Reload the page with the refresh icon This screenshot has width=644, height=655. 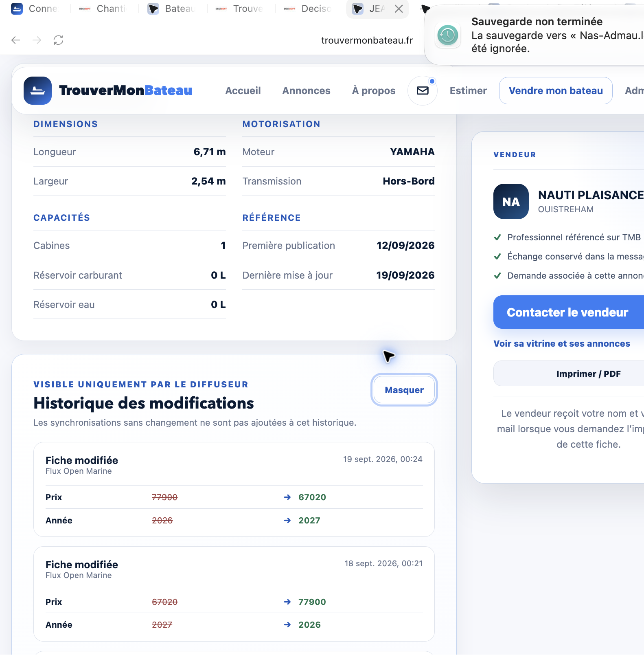(x=59, y=40)
